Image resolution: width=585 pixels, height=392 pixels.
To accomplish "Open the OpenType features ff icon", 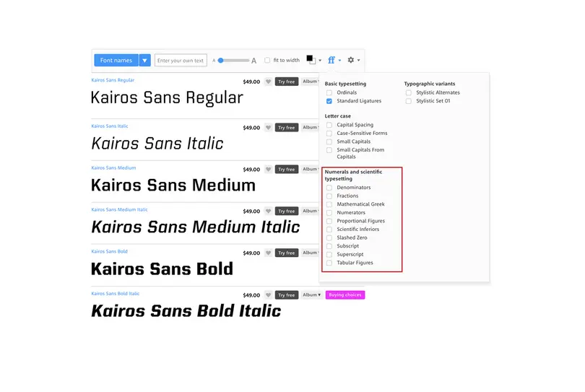I will point(332,61).
